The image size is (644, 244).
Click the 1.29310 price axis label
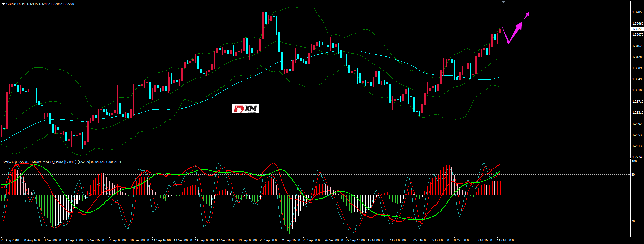click(x=637, y=113)
